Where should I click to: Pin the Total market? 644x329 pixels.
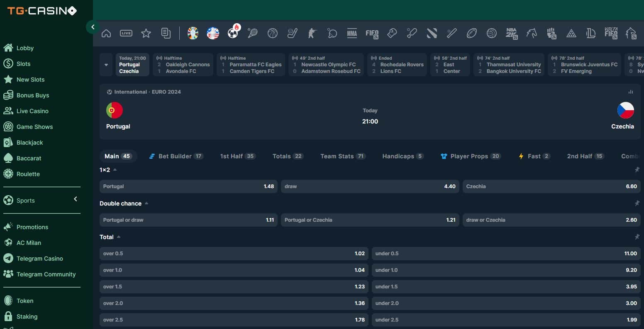[x=637, y=237]
